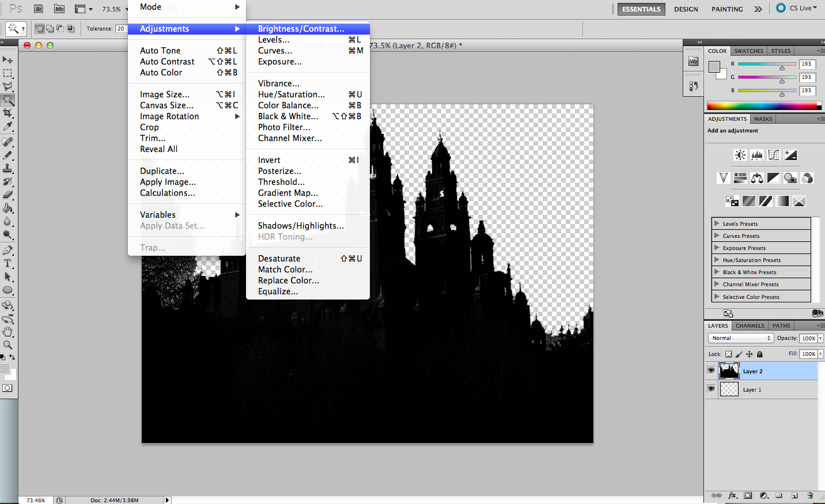Select the Eyedropper tool
The height and width of the screenshot is (504, 825).
click(x=8, y=126)
